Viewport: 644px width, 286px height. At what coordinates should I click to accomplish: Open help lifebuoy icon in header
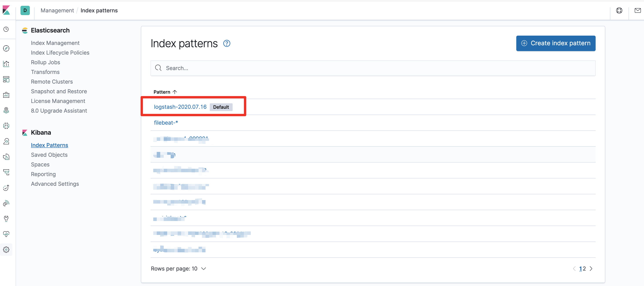pyautogui.click(x=619, y=10)
